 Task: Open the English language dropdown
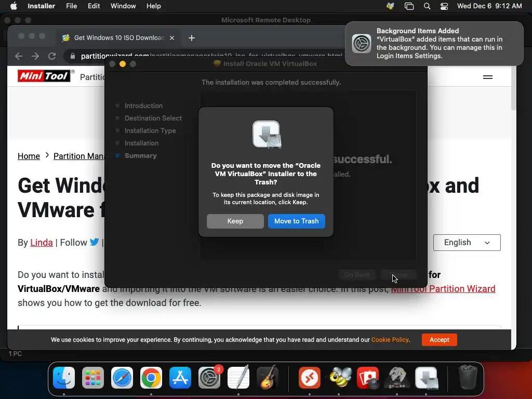[467, 243]
